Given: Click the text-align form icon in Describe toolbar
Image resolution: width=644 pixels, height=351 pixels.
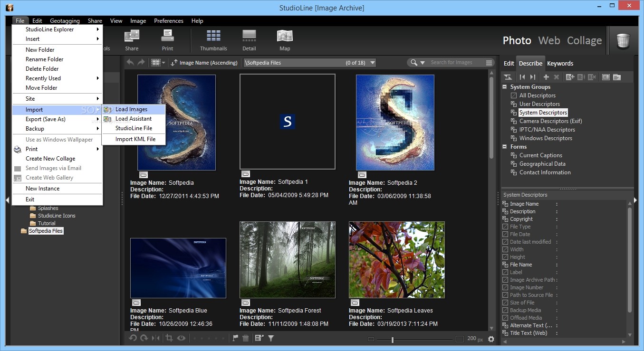Looking at the screenshot, I should 617,77.
